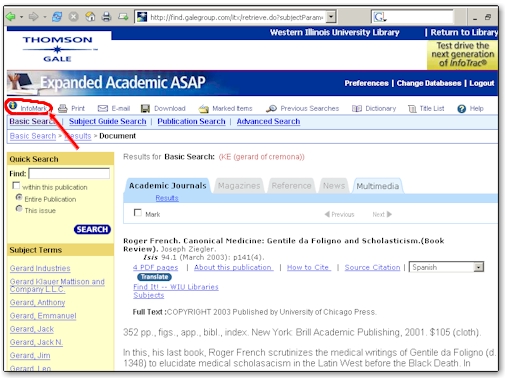
Task: Open the address bar dropdown arrow
Action: point(331,16)
